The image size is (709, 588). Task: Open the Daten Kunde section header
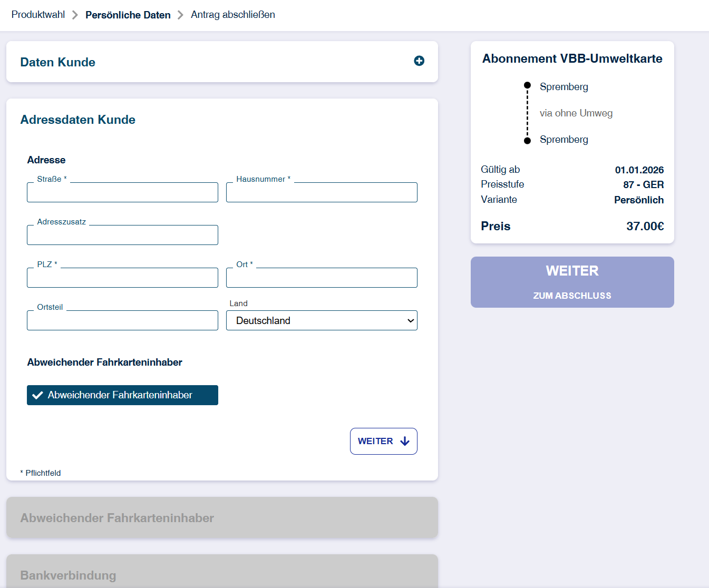coord(58,62)
